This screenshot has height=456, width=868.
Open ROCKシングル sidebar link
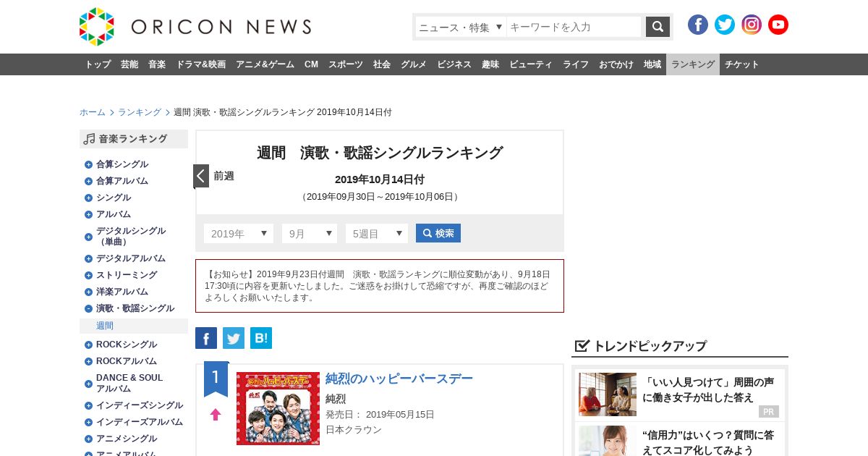127,345
